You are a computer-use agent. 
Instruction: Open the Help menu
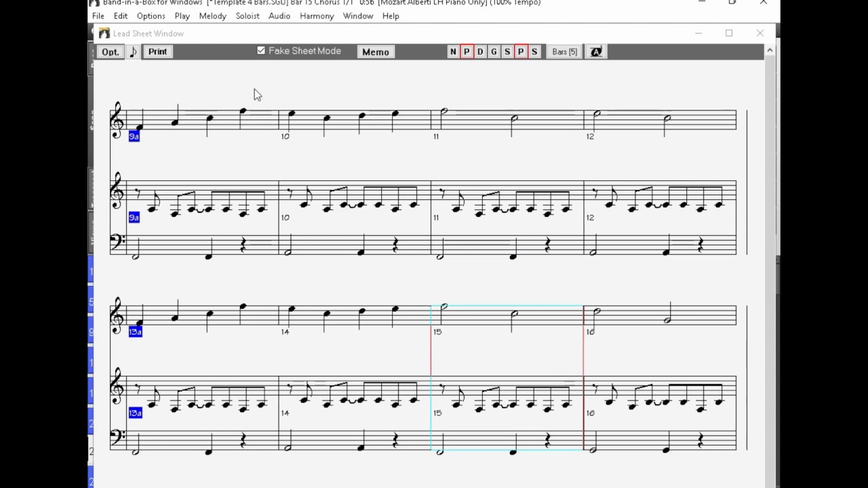[391, 16]
